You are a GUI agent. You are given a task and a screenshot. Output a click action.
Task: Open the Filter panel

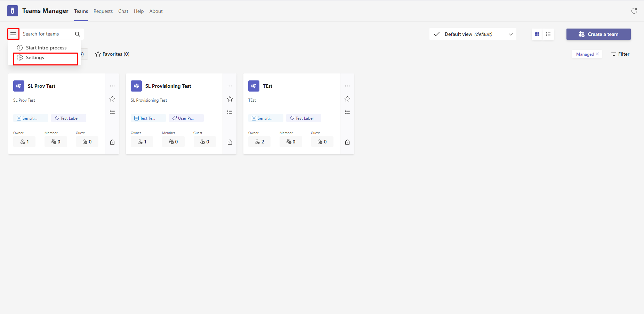click(x=620, y=54)
